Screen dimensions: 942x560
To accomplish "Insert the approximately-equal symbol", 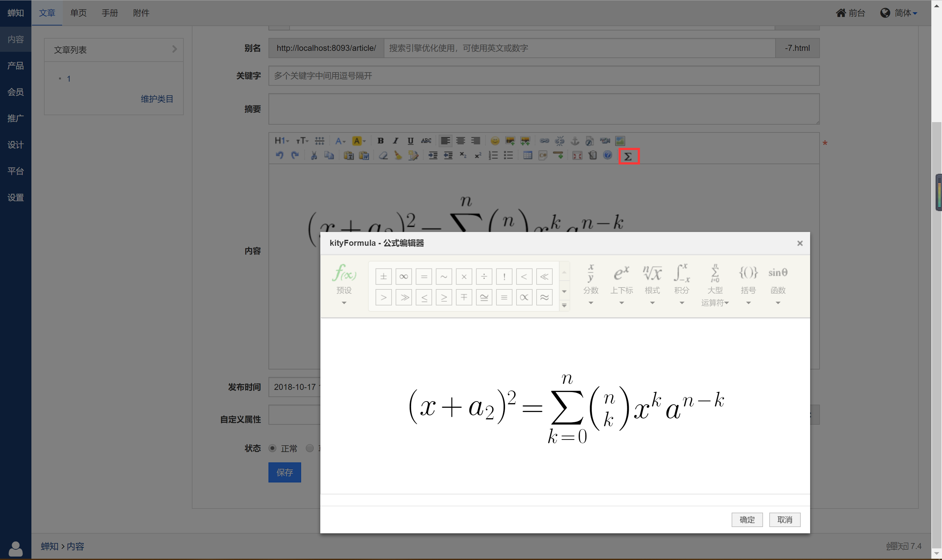I will pos(544,297).
